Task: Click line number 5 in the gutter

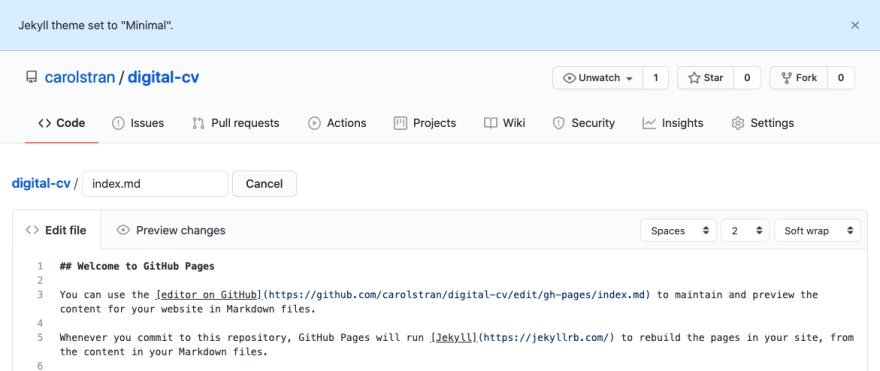Action: [40, 337]
